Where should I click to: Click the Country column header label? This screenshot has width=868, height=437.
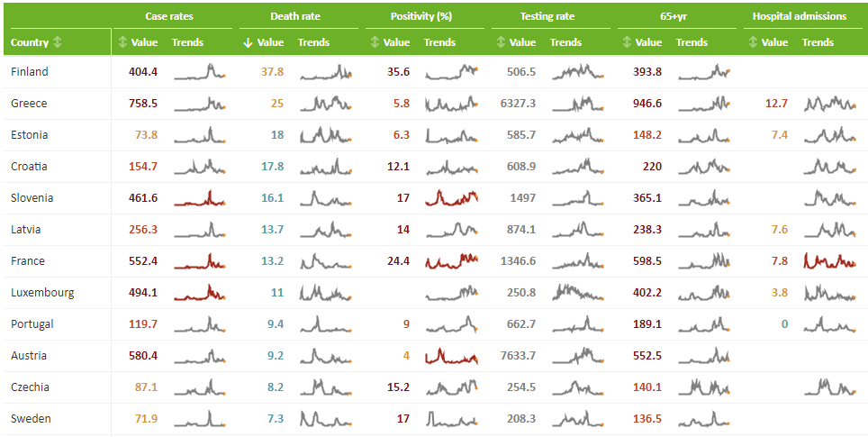(29, 42)
